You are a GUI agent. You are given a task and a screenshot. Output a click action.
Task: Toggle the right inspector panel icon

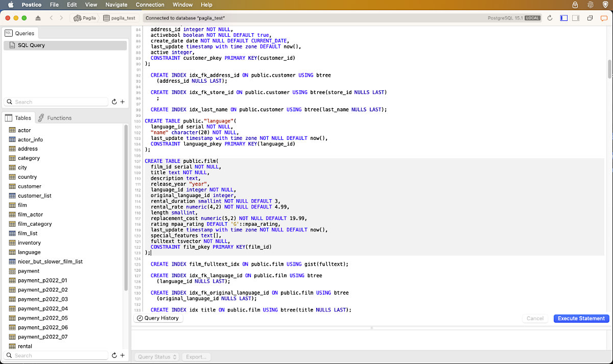coord(576,18)
